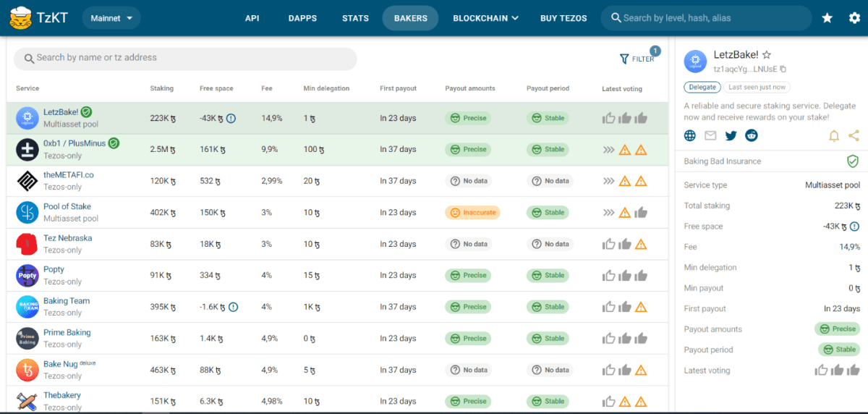
Task: Focus the name or tz address search box
Action: point(186,59)
